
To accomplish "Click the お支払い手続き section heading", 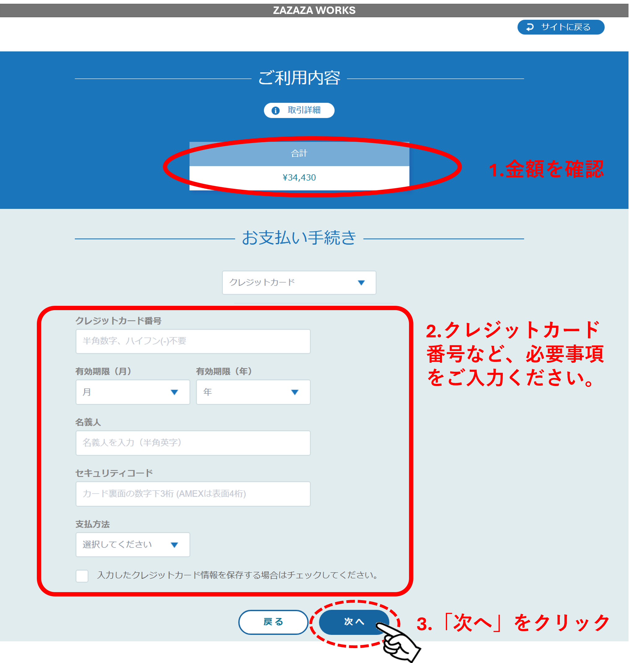I will [x=299, y=237].
